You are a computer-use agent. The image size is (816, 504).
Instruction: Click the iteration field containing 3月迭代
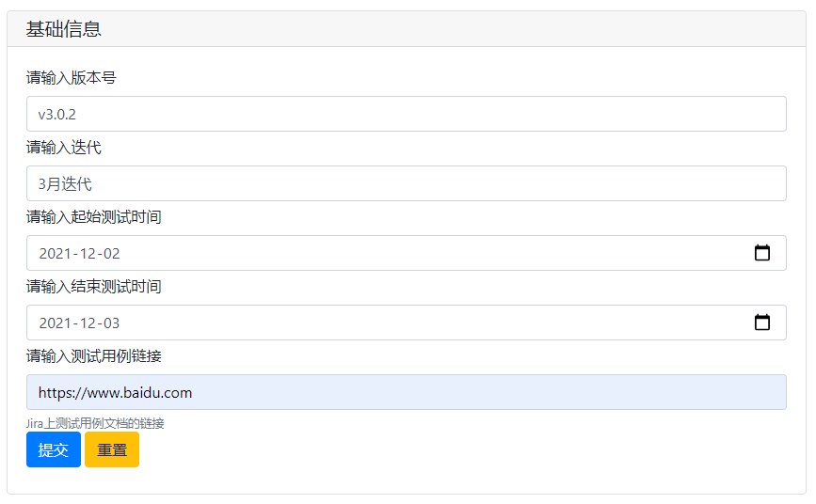tap(406, 183)
